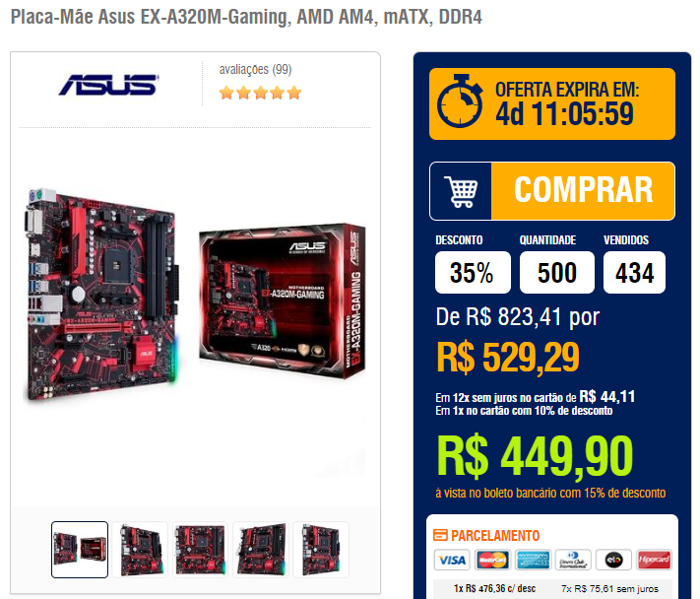This screenshot has height=599, width=700.
Task: View the third motherboard thumbnail
Action: pyautogui.click(x=200, y=550)
